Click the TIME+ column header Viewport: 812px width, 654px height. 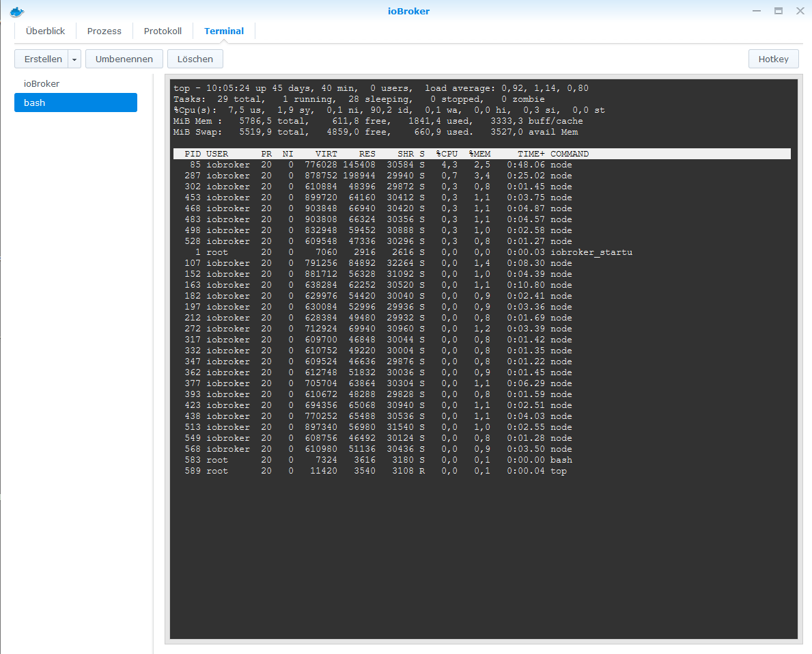531,154
